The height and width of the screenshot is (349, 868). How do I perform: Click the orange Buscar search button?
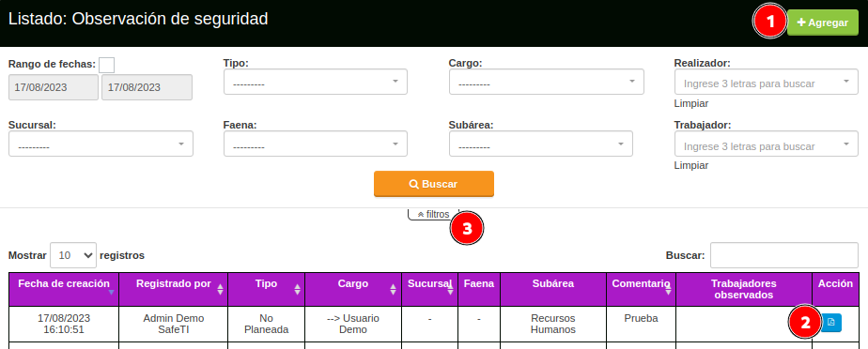(434, 184)
